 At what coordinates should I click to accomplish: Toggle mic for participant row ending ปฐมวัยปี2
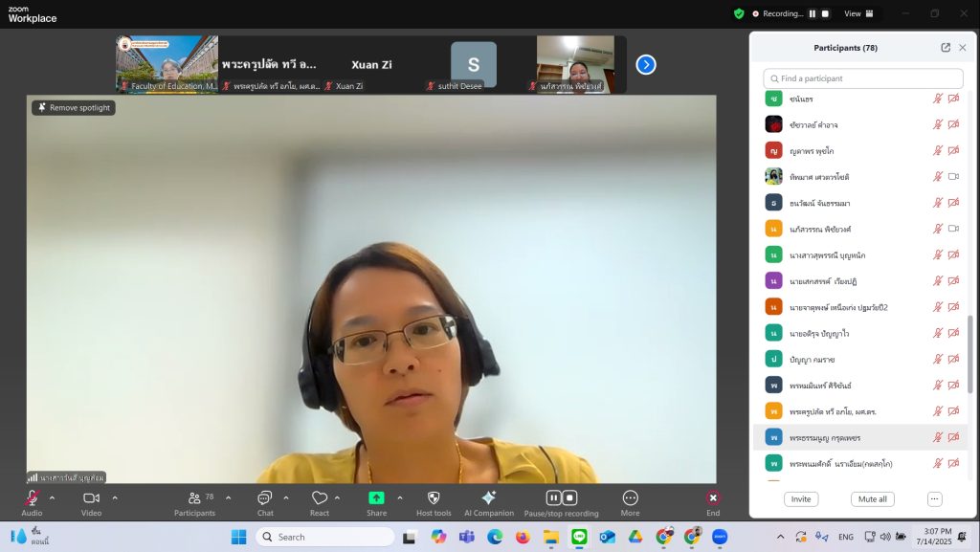pyautogui.click(x=938, y=306)
